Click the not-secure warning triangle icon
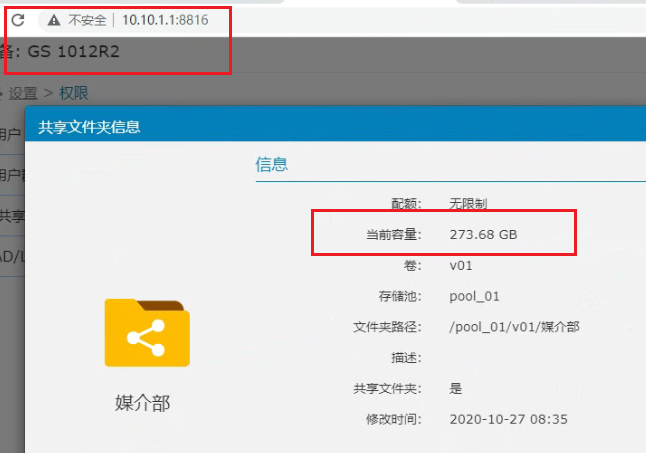646x453 pixels. tap(53, 20)
